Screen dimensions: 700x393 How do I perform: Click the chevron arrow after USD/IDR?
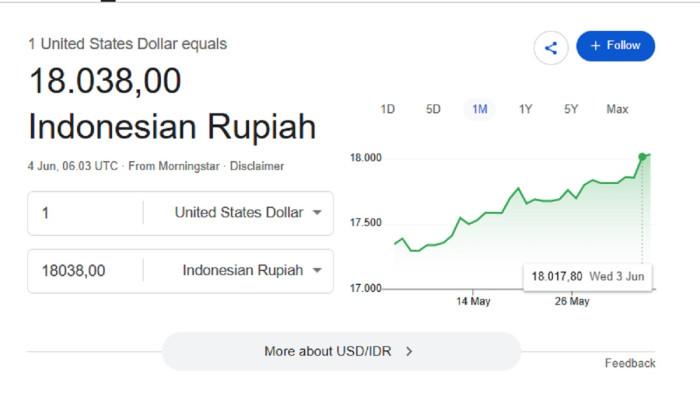tap(409, 351)
